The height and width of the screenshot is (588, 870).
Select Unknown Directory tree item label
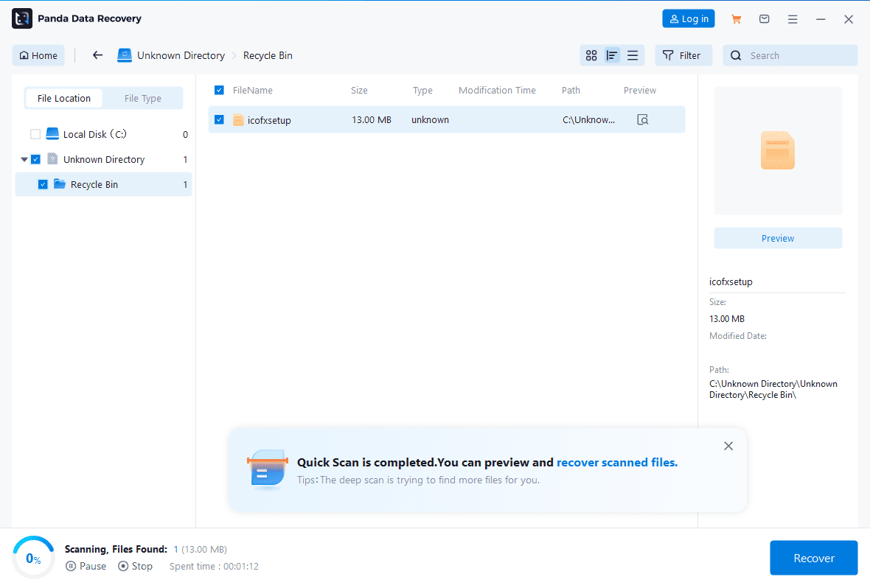coord(104,159)
